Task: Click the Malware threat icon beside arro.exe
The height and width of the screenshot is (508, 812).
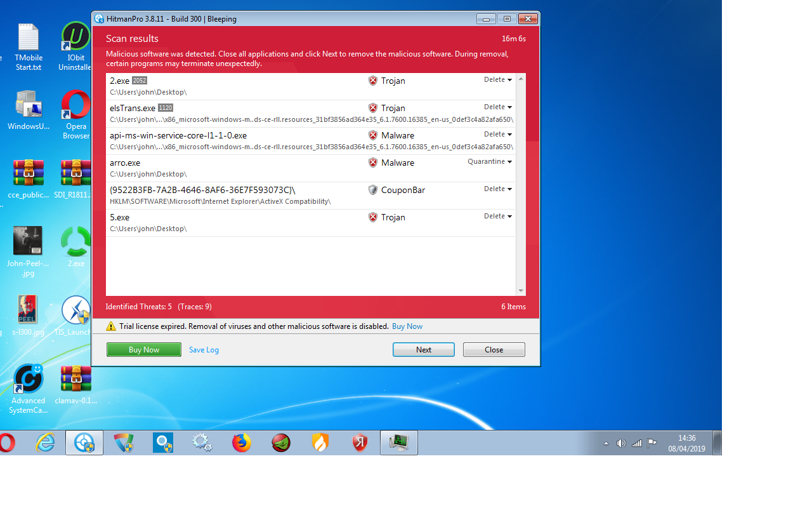Action: [x=373, y=163]
